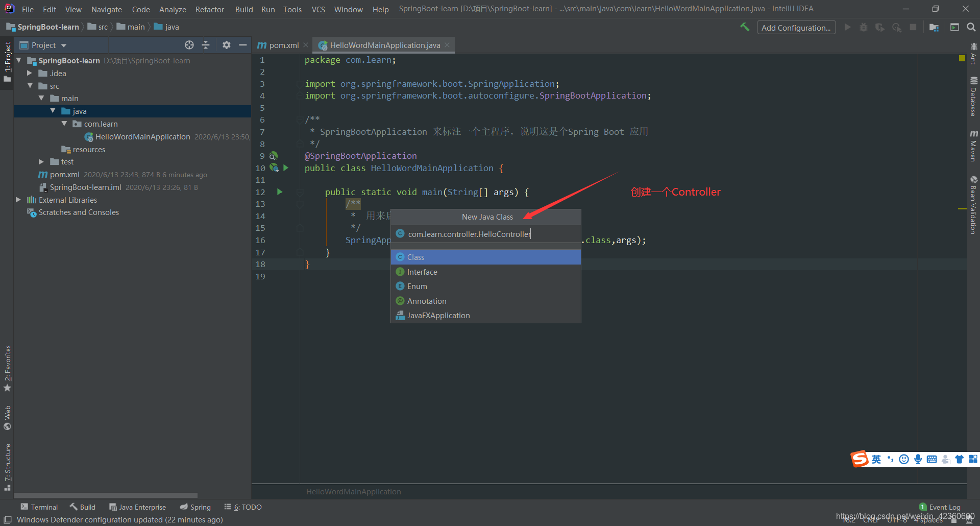Open the Refactor menu
The height and width of the screenshot is (526, 980).
point(209,9)
